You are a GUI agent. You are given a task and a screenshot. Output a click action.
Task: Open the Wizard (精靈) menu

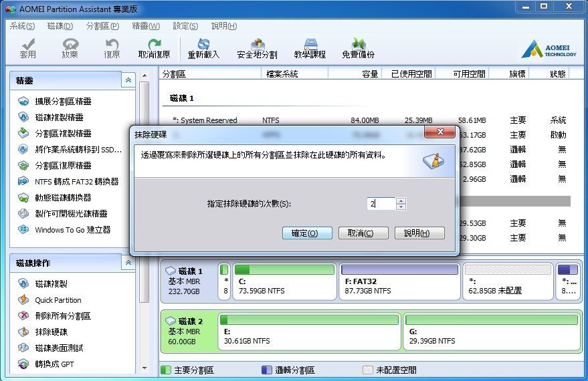(146, 26)
